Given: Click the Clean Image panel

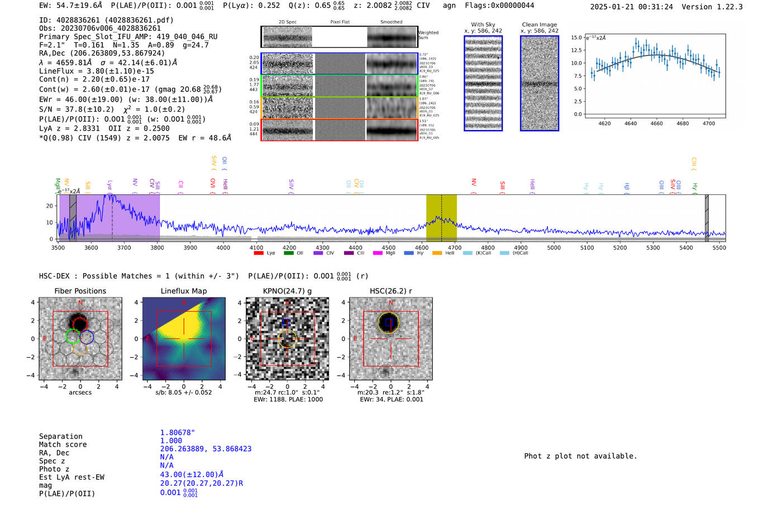Looking at the screenshot, I should pos(540,83).
